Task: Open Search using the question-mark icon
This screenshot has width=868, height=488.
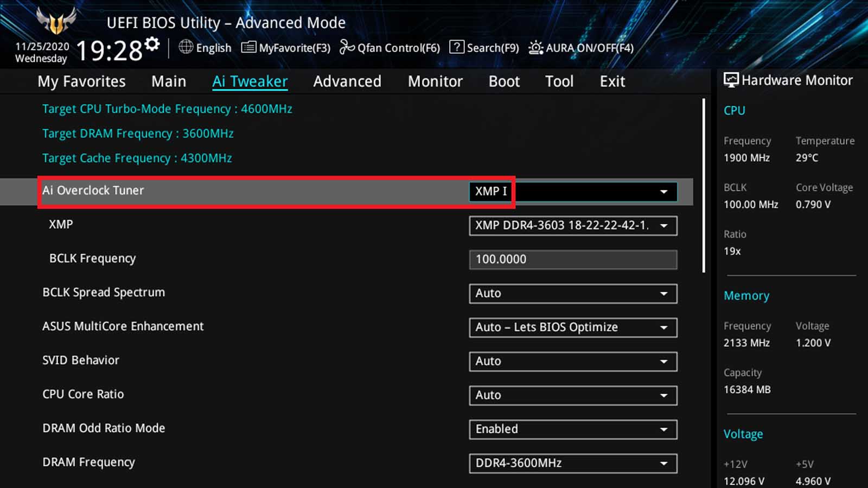Action: [456, 48]
